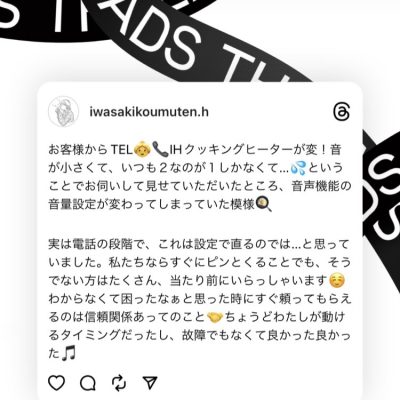Click the grandma emoji after TEL
This screenshot has width=400, height=400.
[142, 149]
